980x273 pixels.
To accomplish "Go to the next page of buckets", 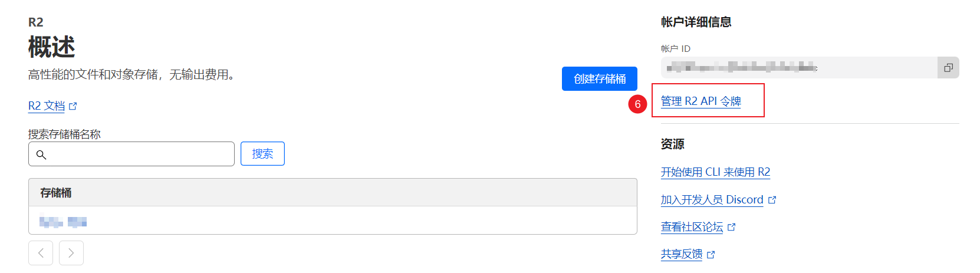I will 71,253.
